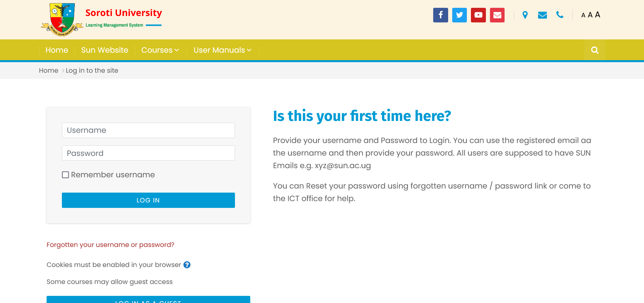Open the Twitter social icon

459,15
